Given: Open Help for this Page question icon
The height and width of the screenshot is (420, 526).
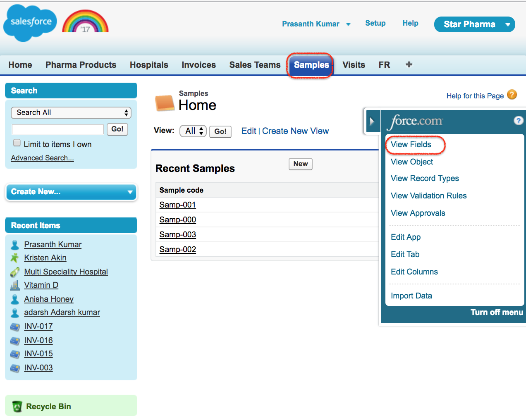Looking at the screenshot, I should click(512, 95).
